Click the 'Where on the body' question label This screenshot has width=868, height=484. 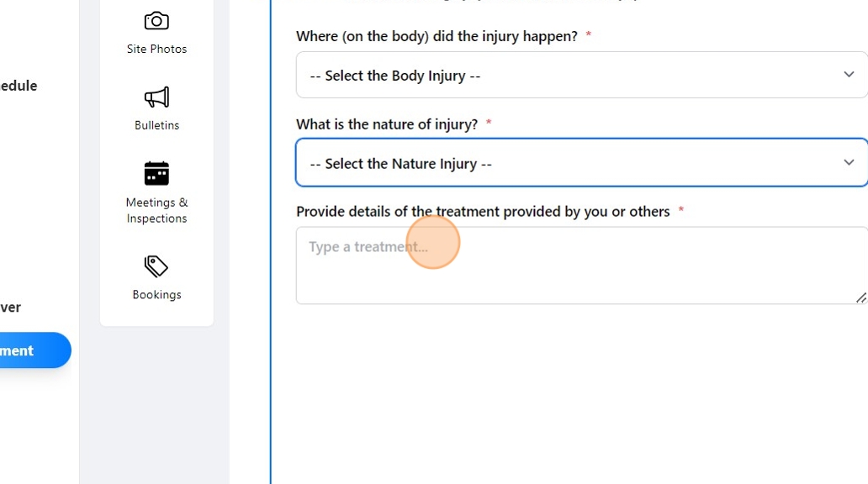click(x=437, y=36)
